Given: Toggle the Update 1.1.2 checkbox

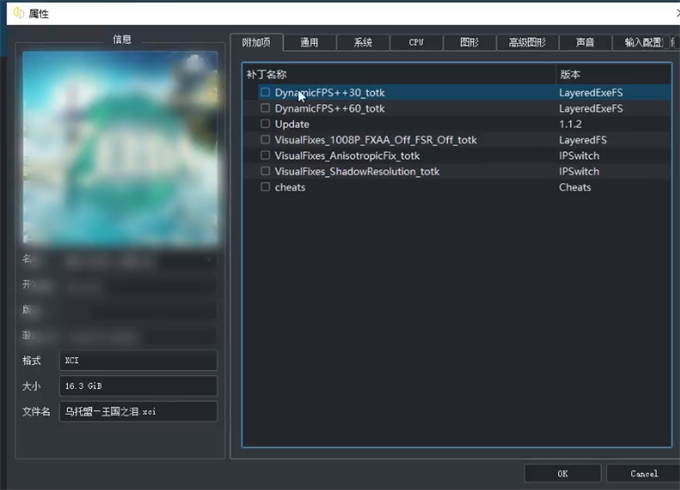Looking at the screenshot, I should pyautogui.click(x=265, y=124).
